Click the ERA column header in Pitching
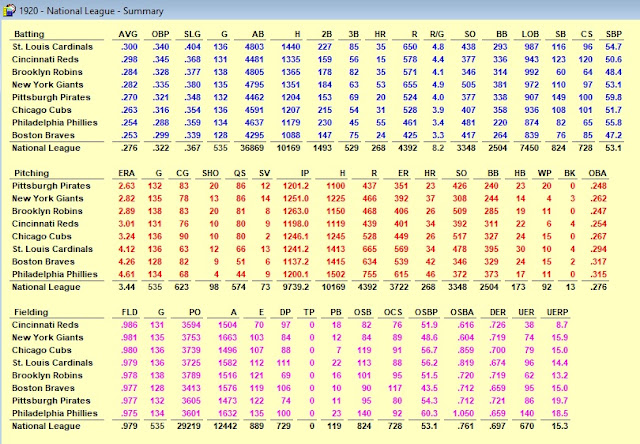The width and height of the screenshot is (640, 444). coord(127,173)
